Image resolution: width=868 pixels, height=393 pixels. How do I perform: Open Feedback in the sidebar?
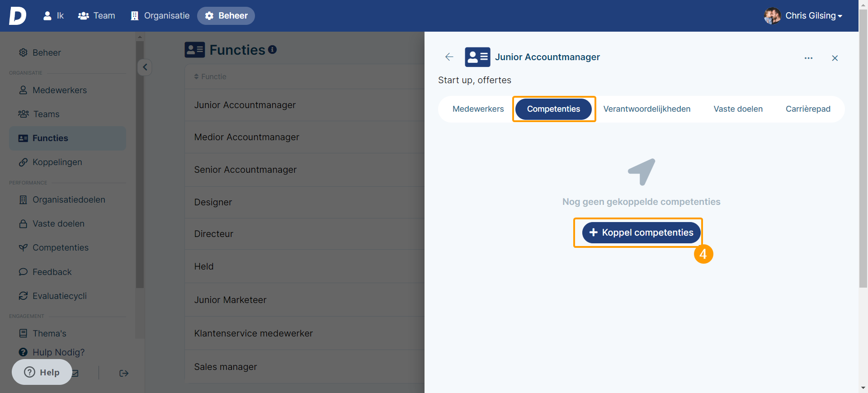(x=52, y=272)
